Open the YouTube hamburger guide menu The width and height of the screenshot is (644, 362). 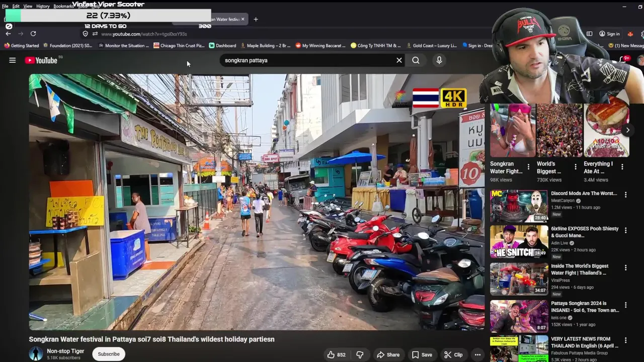point(13,60)
